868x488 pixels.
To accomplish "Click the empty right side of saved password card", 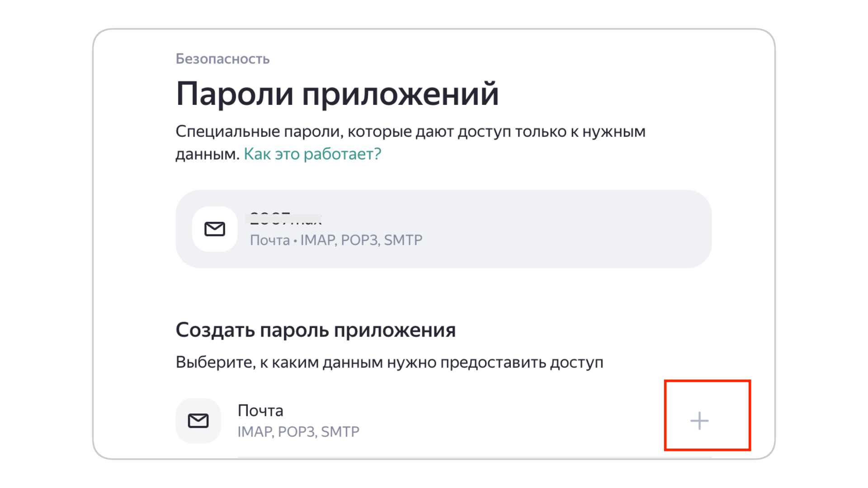I will pos(565,229).
